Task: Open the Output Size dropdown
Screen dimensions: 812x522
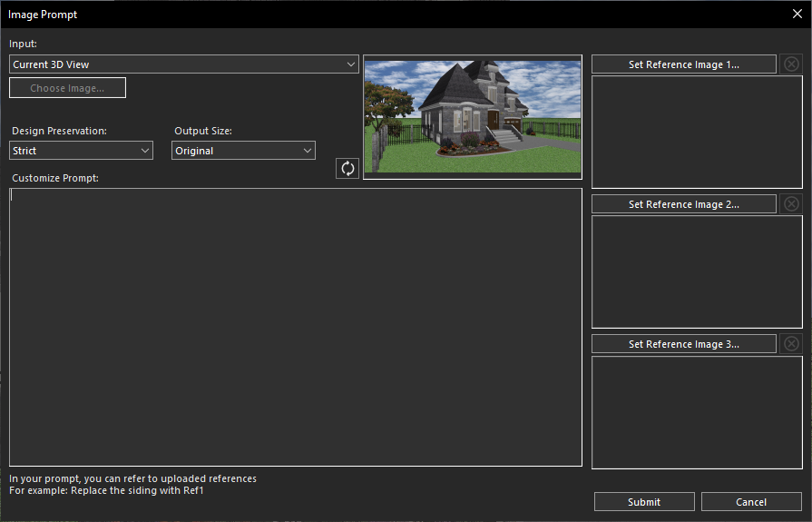Action: [243, 151]
